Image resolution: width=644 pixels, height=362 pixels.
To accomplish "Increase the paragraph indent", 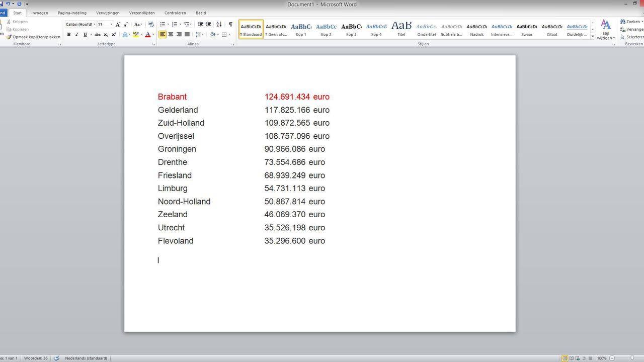I will coord(208,24).
